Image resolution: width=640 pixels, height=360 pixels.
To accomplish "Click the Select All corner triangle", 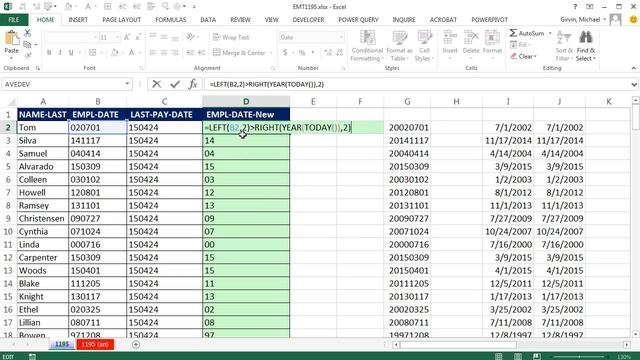I will coord(12,102).
